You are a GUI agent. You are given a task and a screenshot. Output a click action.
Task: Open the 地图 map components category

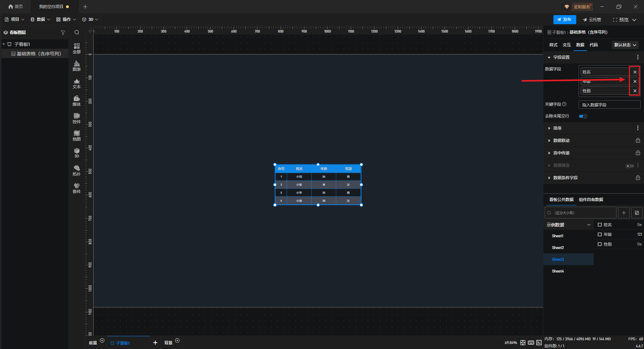[76, 136]
